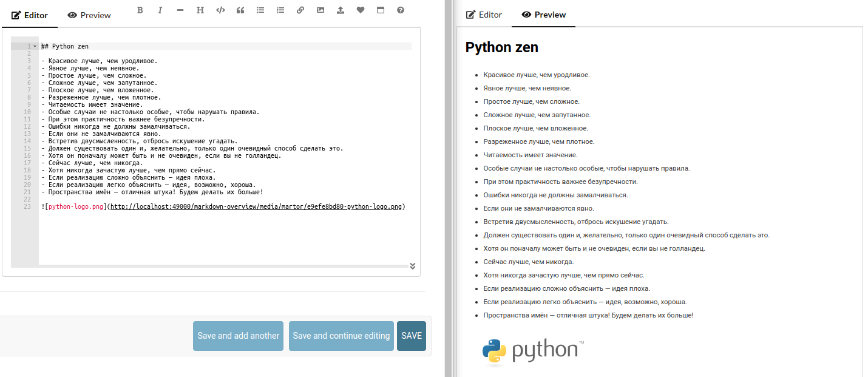This screenshot has width=868, height=377.
Task: Insert an image link
Action: click(x=320, y=10)
